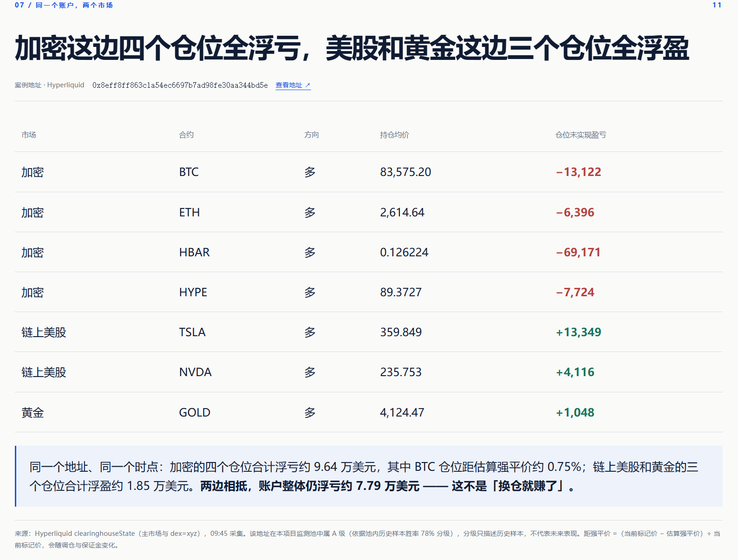738x560 pixels.
Task: Click 链上美股 in the NVDA row
Action: pyautogui.click(x=44, y=372)
